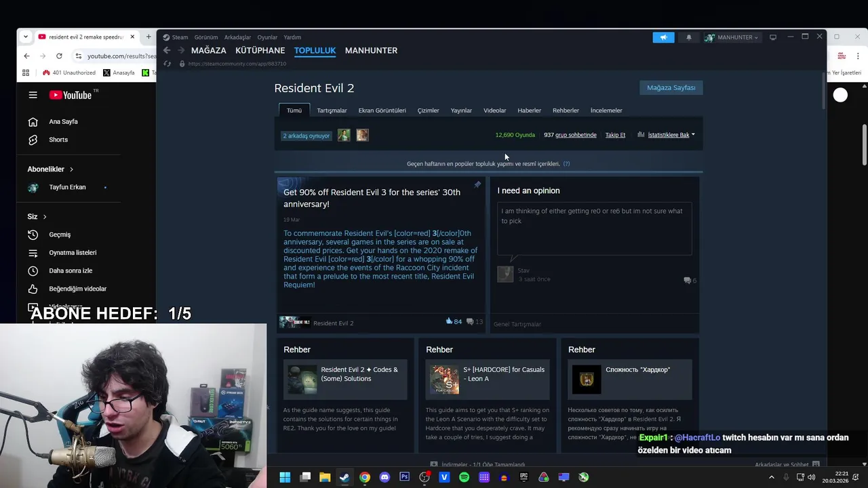Switch Steam to Big Picture mode with the monitor icon
The image size is (868, 488).
(x=772, y=37)
